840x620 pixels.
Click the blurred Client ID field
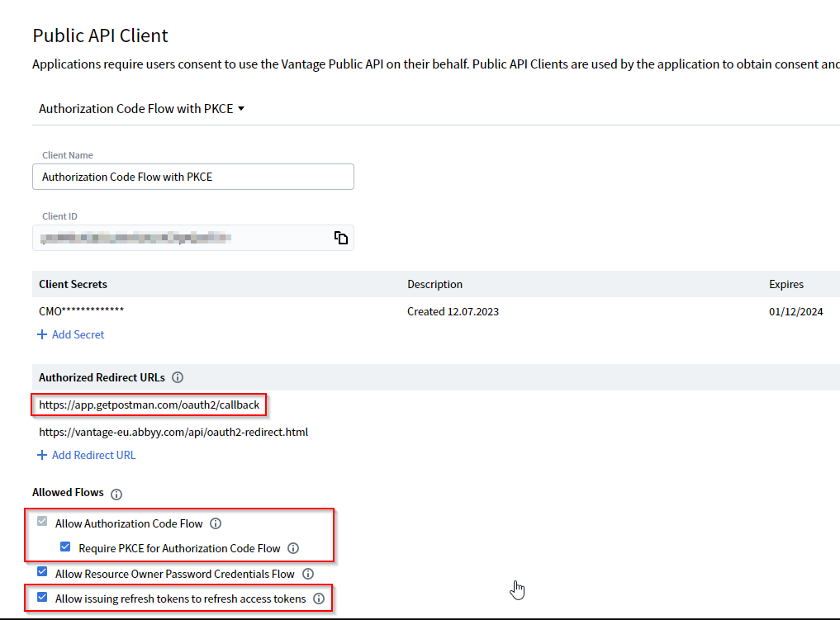182,238
